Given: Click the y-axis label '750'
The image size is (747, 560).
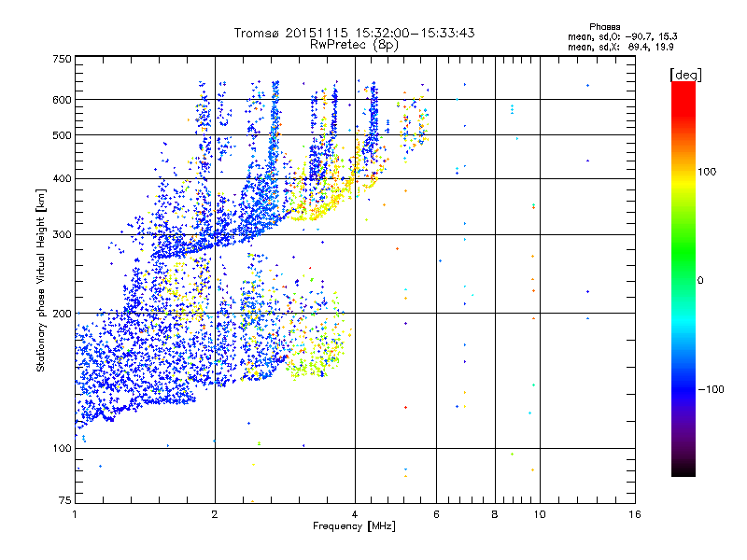Looking at the screenshot, I should (x=62, y=59).
